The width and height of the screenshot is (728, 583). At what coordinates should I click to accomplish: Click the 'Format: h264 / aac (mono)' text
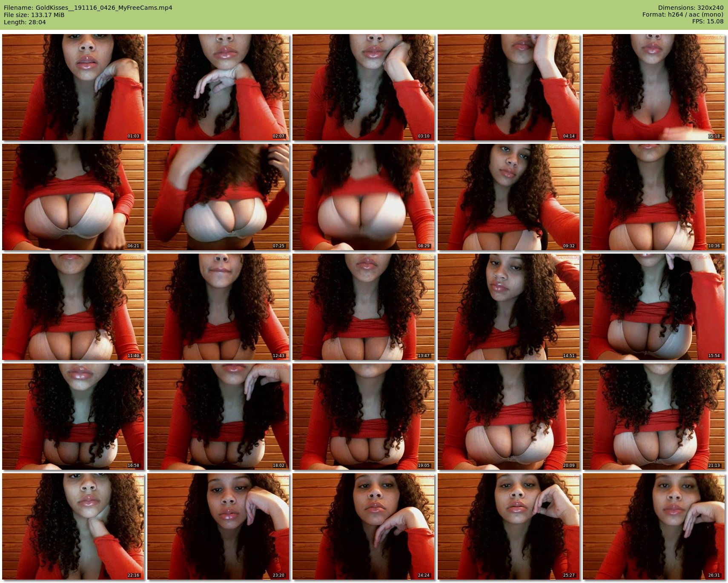tap(683, 15)
